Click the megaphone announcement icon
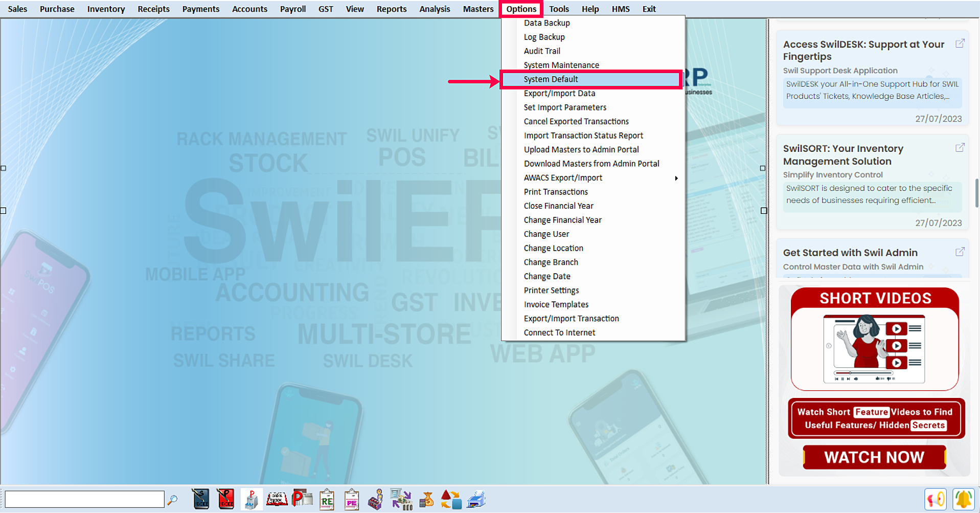 [936, 499]
